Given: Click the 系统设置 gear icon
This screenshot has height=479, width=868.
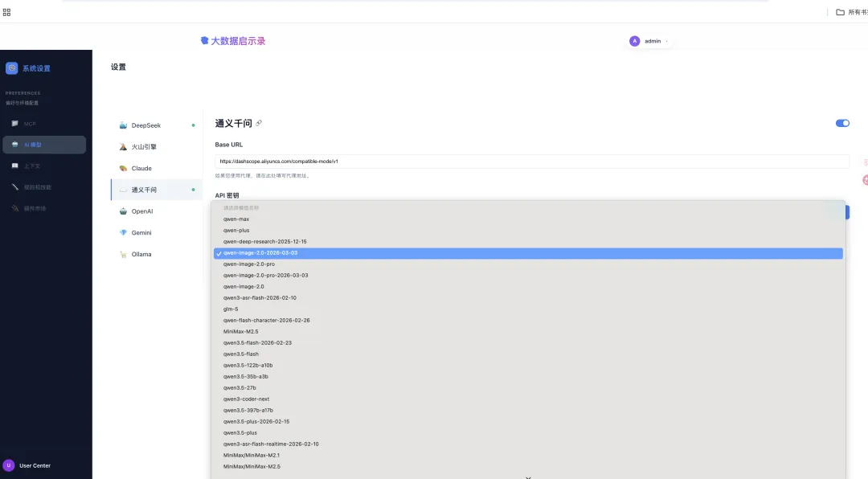Looking at the screenshot, I should pyautogui.click(x=11, y=68).
